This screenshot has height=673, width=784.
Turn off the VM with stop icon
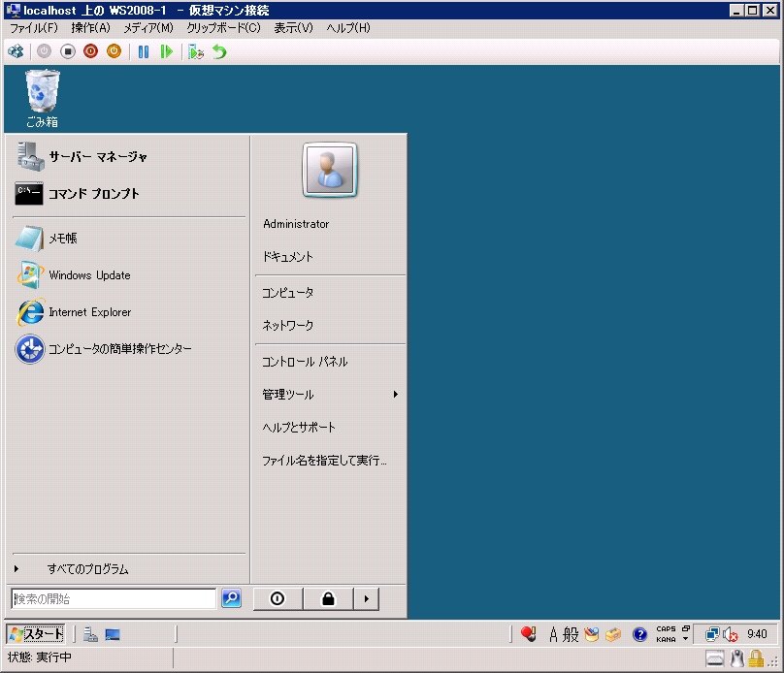(x=68, y=51)
